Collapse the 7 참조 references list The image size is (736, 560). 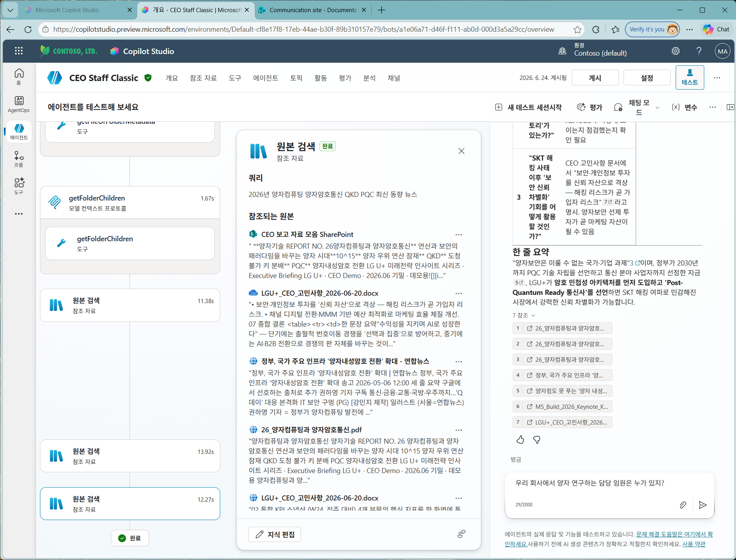tap(524, 315)
